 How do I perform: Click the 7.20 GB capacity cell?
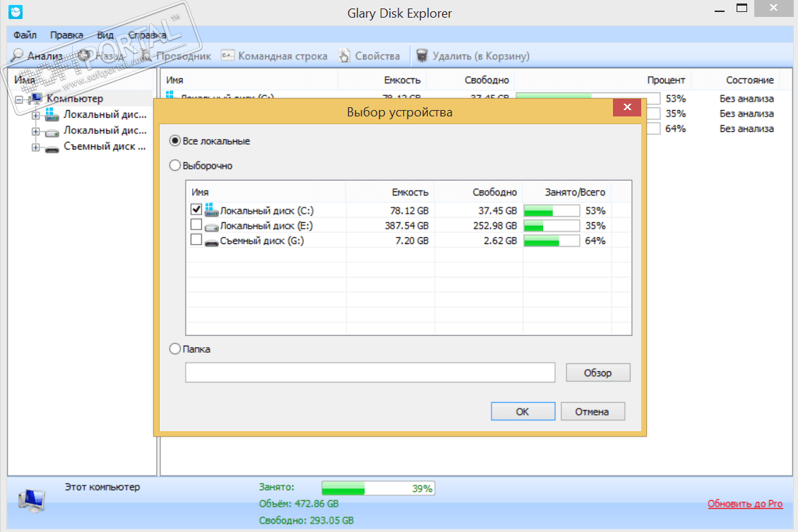pyautogui.click(x=412, y=241)
